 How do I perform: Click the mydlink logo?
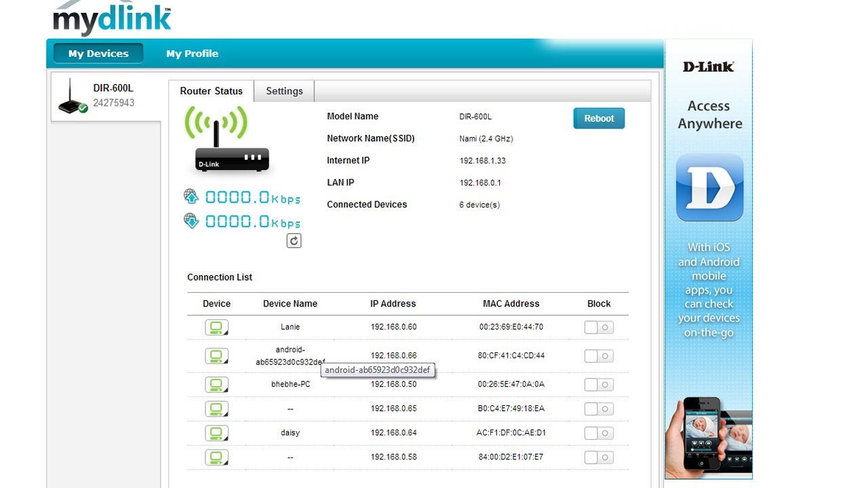point(112,18)
